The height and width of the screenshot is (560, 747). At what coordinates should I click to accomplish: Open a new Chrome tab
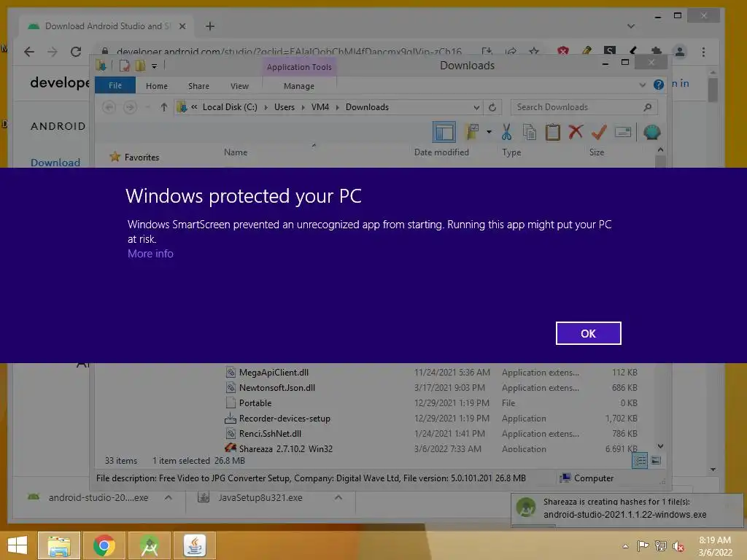(209, 26)
